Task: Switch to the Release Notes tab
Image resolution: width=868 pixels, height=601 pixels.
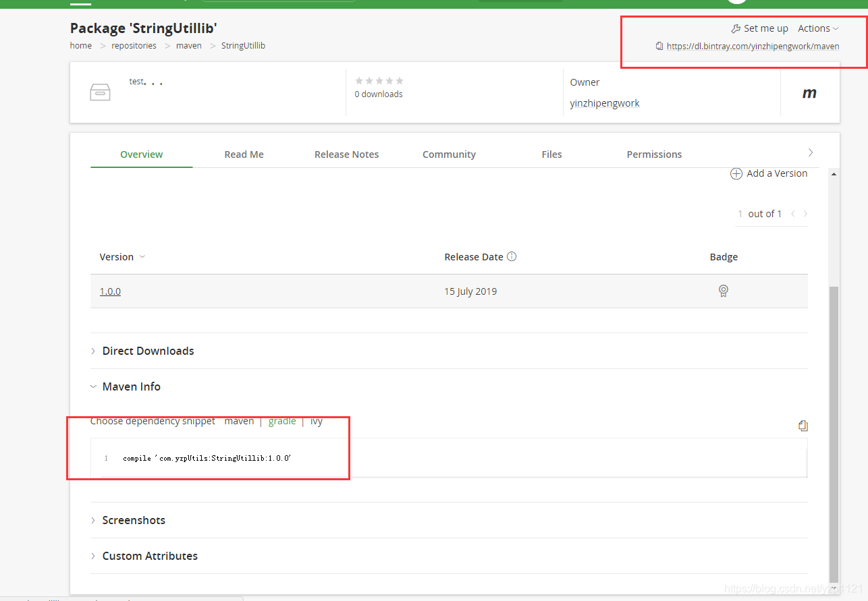Action: [347, 154]
